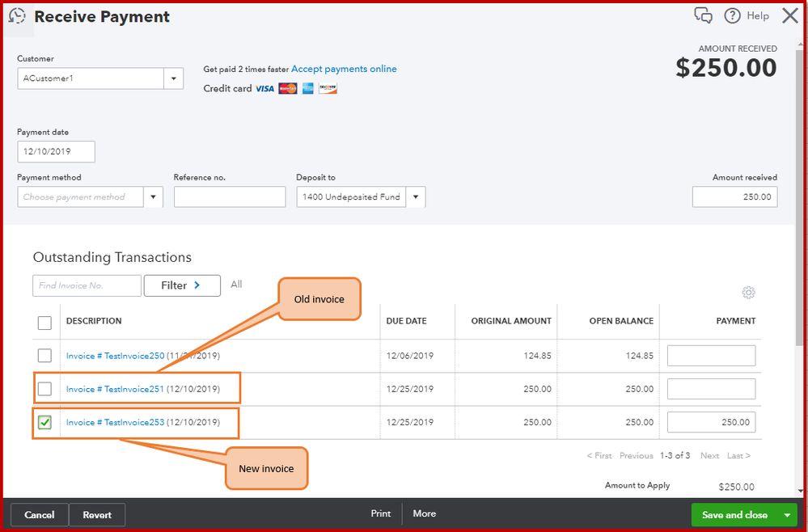
Task: Go to Next page link
Action: point(709,455)
